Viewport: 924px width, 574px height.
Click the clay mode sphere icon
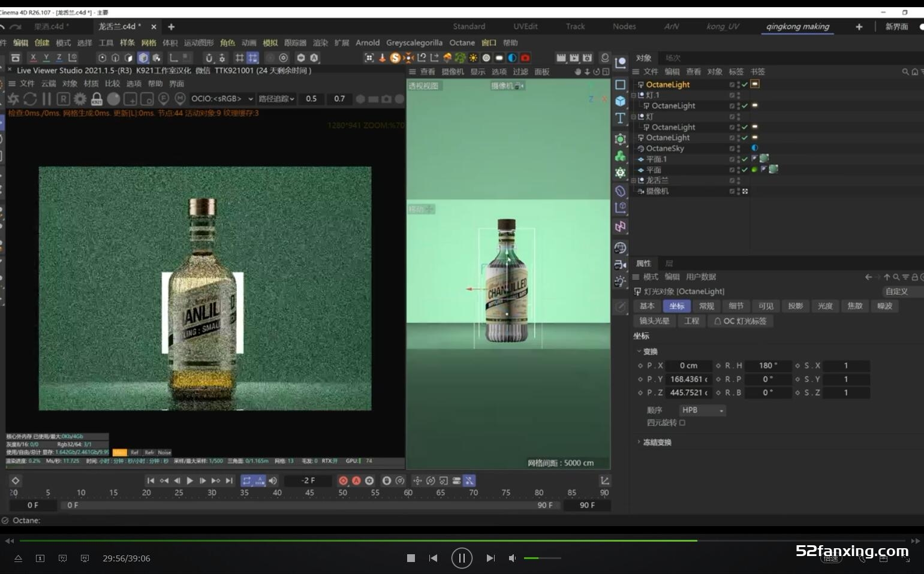pyautogui.click(x=113, y=99)
